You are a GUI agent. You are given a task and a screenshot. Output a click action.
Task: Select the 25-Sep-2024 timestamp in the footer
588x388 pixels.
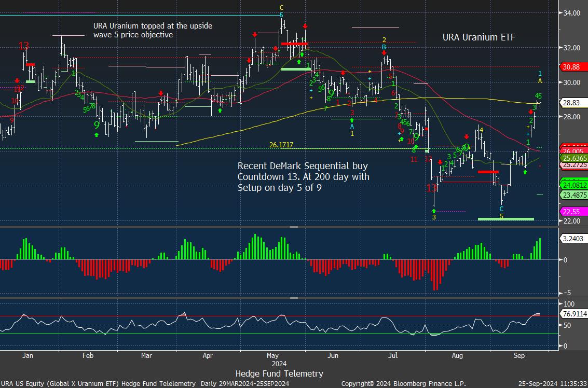(553, 384)
